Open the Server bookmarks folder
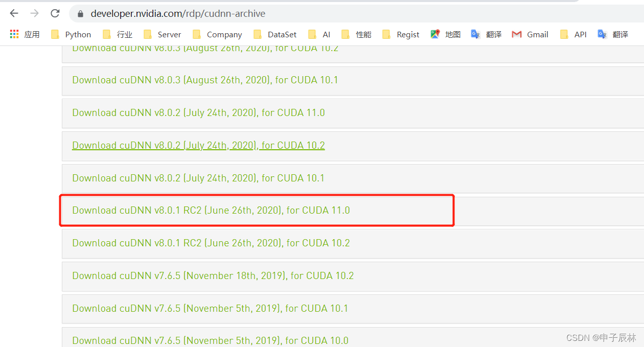Image resolution: width=644 pixels, height=347 pixels. (163, 34)
